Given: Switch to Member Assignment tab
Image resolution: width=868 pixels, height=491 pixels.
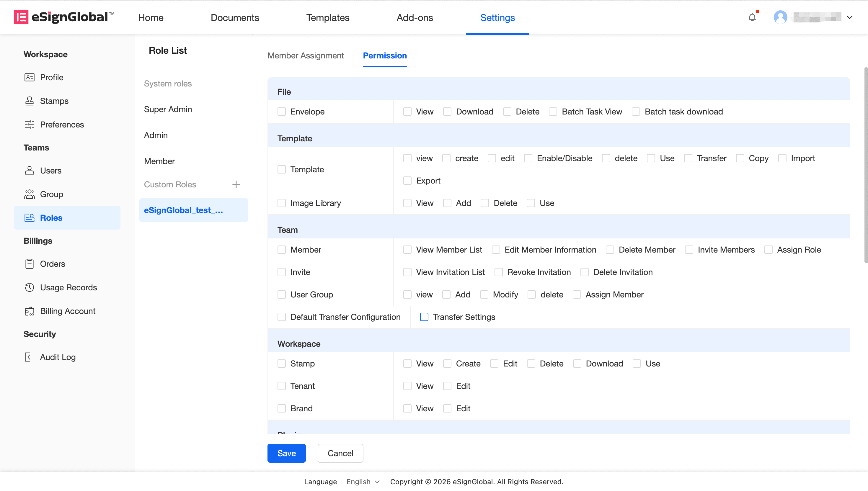Looking at the screenshot, I should coord(305,56).
